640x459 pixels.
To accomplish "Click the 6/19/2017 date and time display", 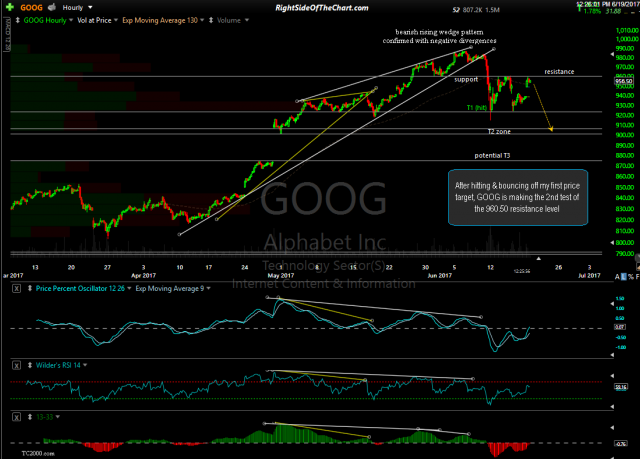I will click(607, 4).
